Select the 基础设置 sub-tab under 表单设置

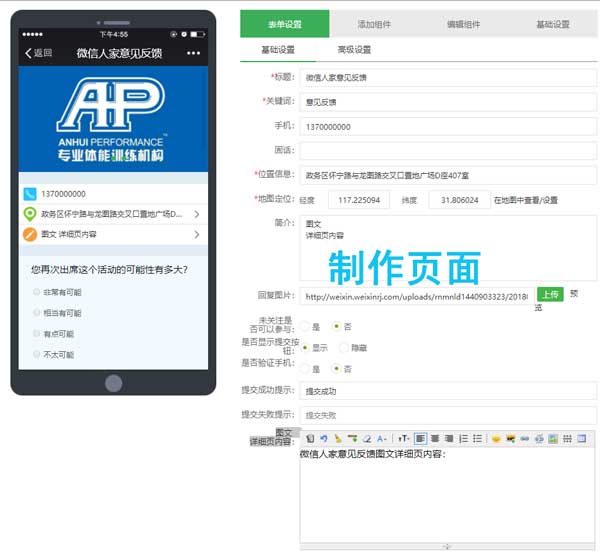click(x=278, y=50)
